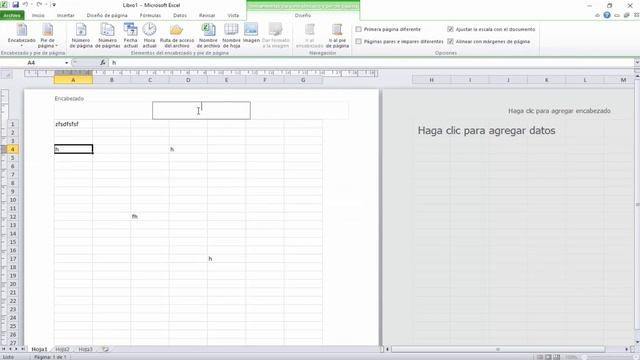The image size is (640, 360).
Task: Switch to the Vista ribbon tab
Action: tap(233, 15)
